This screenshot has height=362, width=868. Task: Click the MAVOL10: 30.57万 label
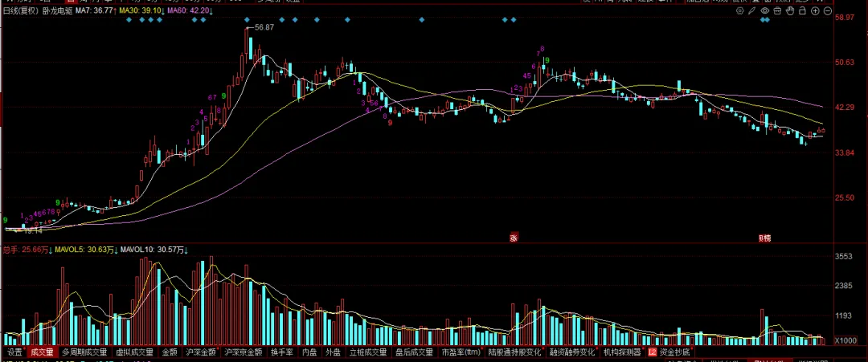154,250
